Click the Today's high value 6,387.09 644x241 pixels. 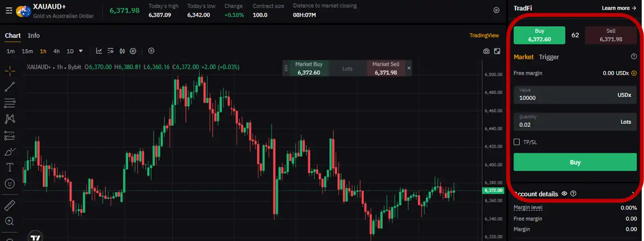160,15
